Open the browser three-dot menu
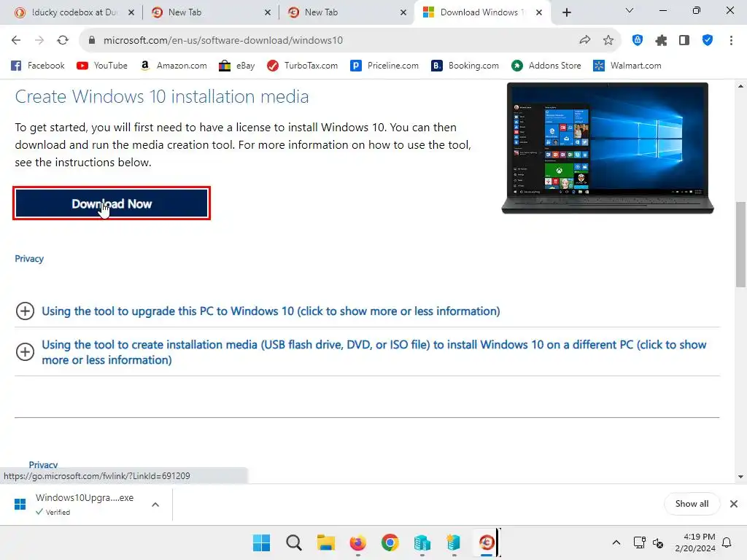This screenshot has height=560, width=747. coord(731,41)
